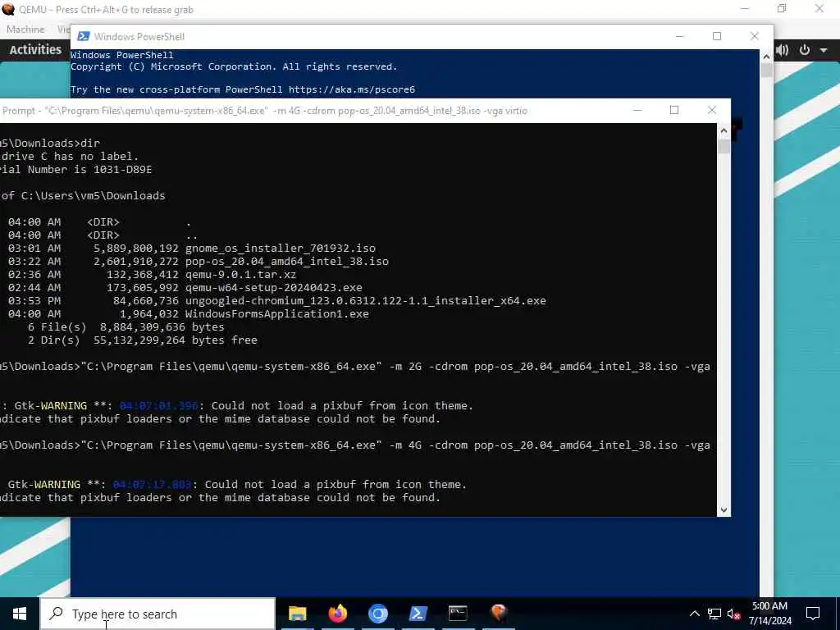Minimize the Windows PowerShell window

pos(680,36)
